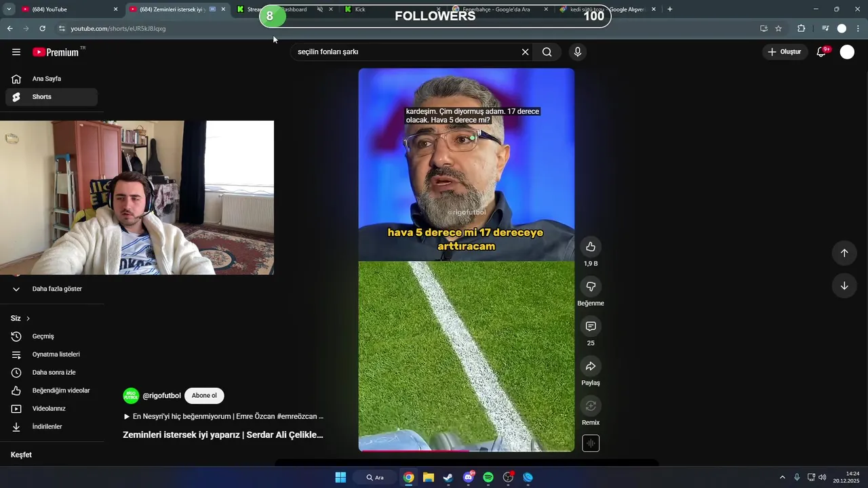Open Chrome extensions puzzle icon
Viewport: 868px width, 488px height.
[x=802, y=28]
